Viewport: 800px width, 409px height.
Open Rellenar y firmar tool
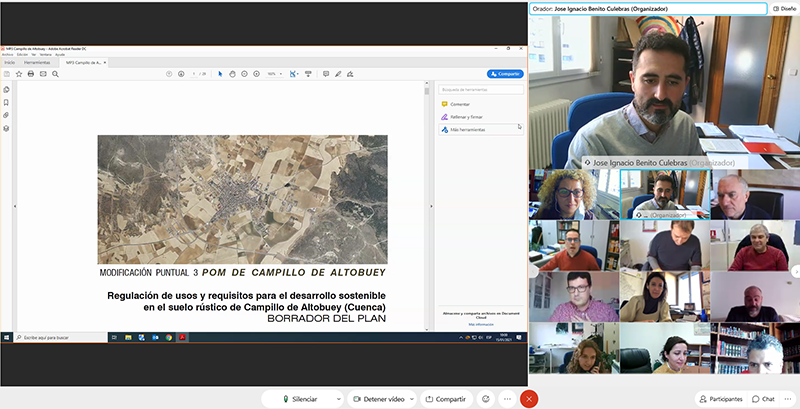pos(466,117)
